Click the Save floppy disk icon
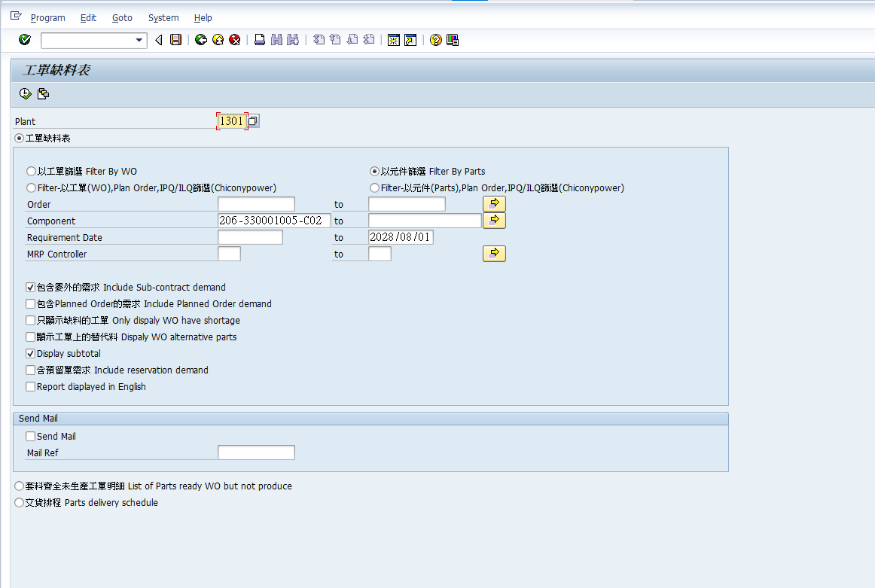This screenshot has height=588, width=875. [175, 40]
